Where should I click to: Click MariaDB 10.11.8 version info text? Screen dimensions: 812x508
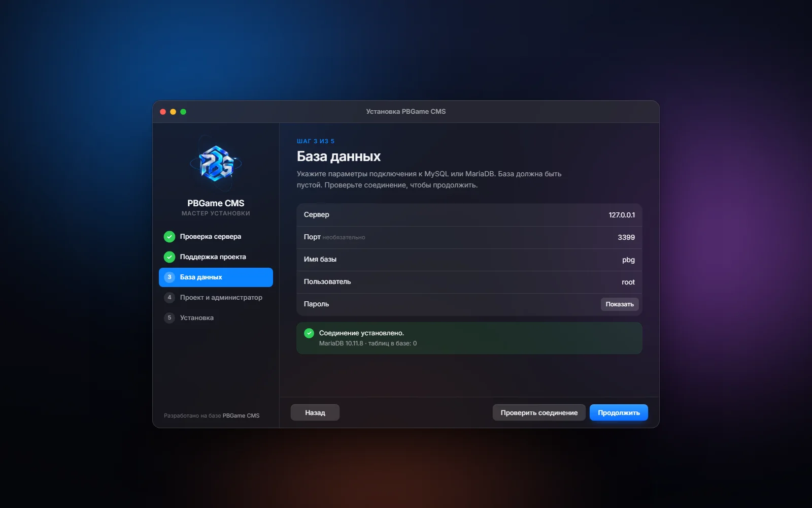[x=368, y=343]
